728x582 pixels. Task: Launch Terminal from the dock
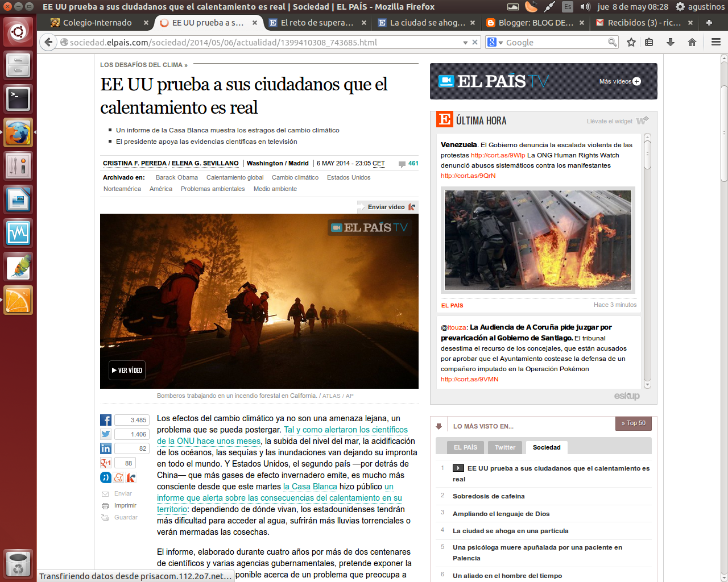[x=18, y=99]
